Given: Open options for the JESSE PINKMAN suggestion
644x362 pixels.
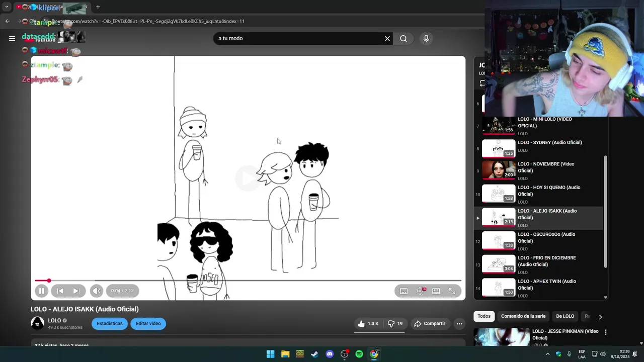Looking at the screenshot, I should point(606,332).
